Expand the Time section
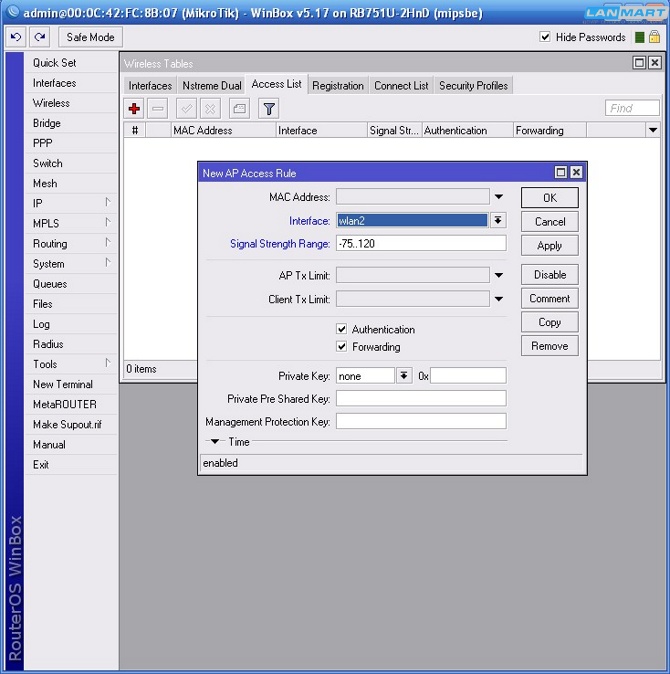 (x=214, y=441)
